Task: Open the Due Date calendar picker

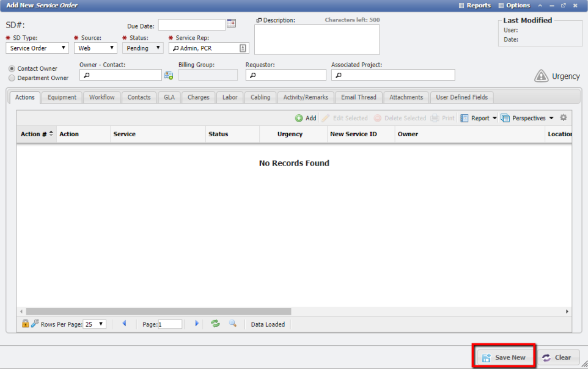Action: pyautogui.click(x=231, y=24)
